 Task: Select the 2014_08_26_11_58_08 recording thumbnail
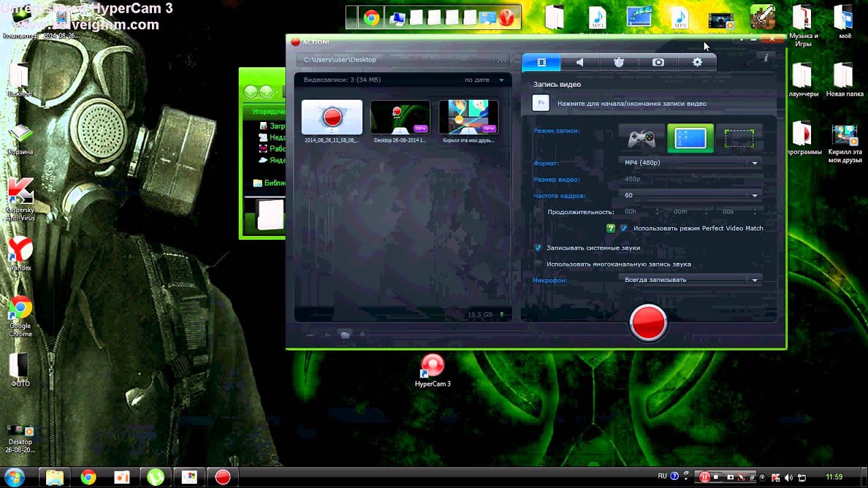coord(332,117)
